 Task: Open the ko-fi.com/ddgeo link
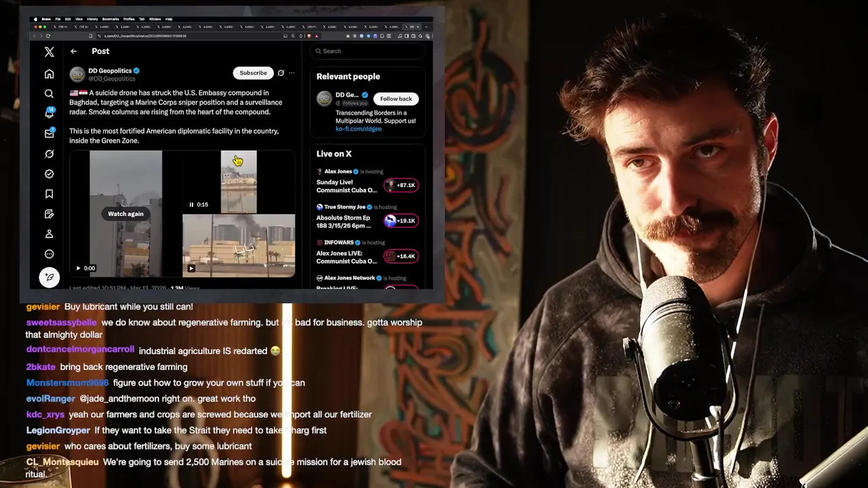359,129
